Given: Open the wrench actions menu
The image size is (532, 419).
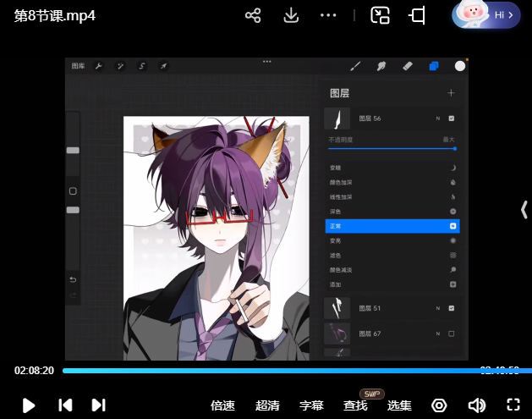Looking at the screenshot, I should (x=98, y=66).
